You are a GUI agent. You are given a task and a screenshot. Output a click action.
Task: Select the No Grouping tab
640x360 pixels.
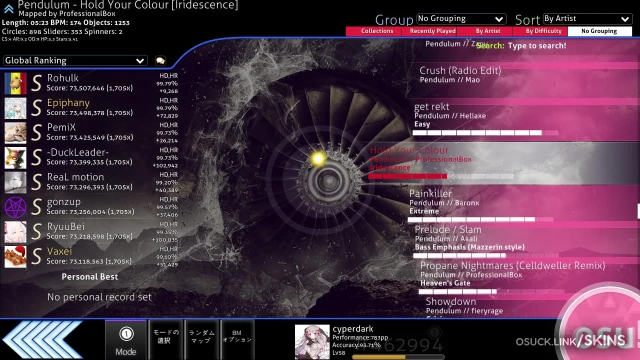coord(600,31)
